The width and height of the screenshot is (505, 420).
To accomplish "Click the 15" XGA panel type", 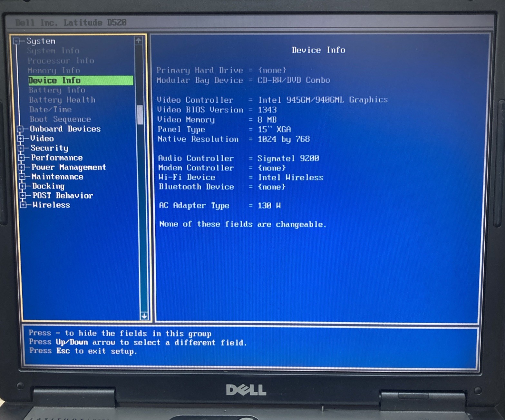I will tap(274, 130).
